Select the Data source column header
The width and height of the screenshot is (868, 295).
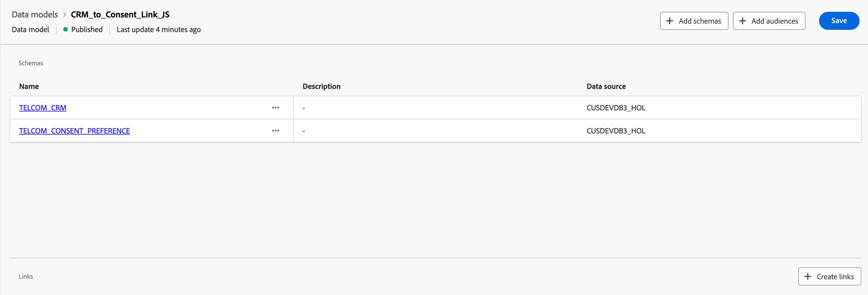tap(606, 86)
